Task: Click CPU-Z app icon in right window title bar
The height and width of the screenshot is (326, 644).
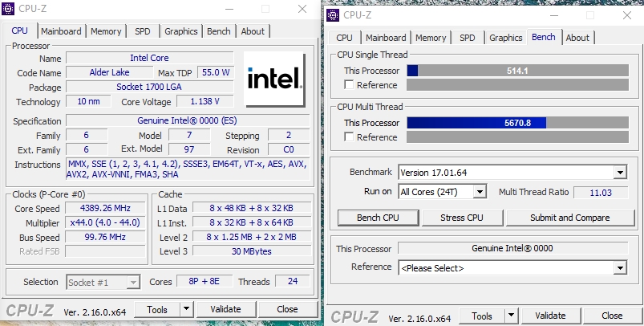Action: 333,15
